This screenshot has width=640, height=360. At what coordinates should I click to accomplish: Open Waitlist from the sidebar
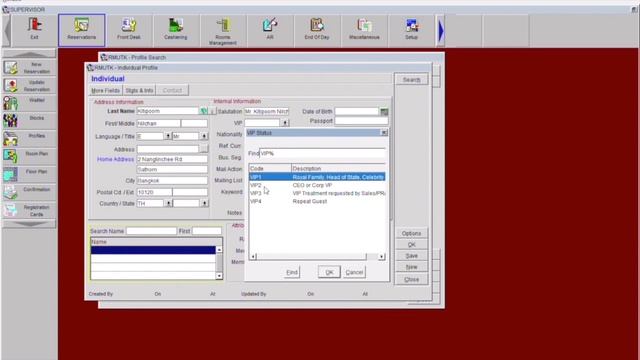(29, 103)
